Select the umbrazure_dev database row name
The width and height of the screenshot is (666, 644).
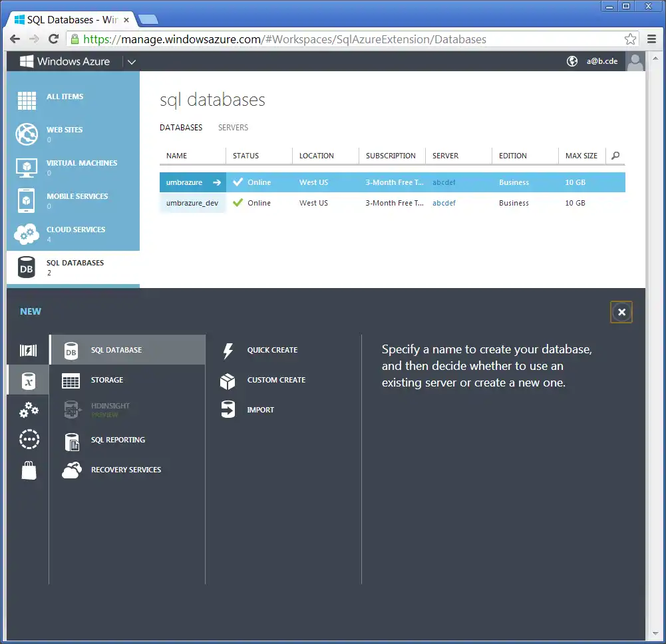click(x=192, y=203)
